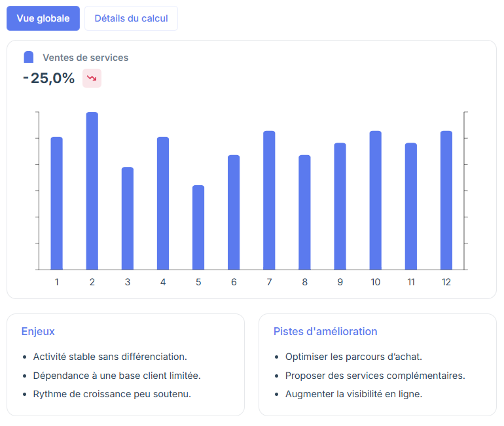Select the bar for month 8

pyautogui.click(x=305, y=213)
